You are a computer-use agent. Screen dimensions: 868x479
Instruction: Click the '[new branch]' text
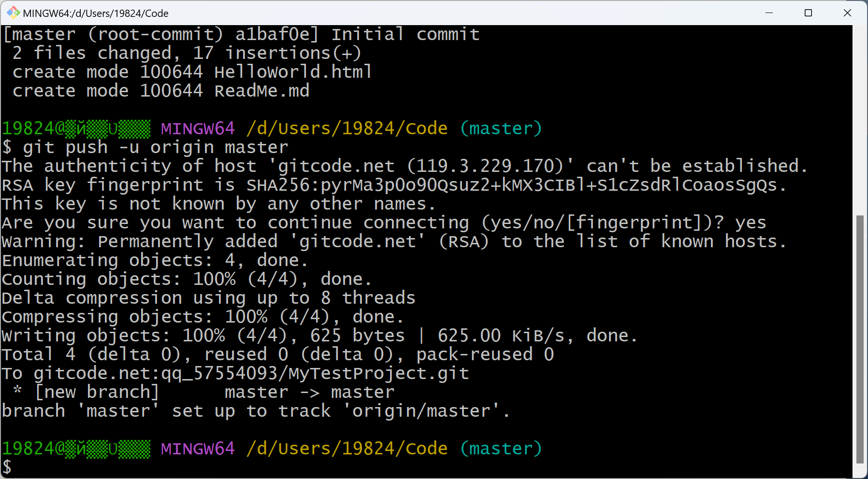tap(97, 392)
